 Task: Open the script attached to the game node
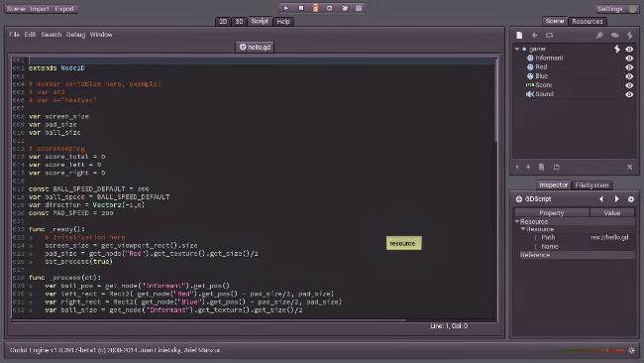617,49
